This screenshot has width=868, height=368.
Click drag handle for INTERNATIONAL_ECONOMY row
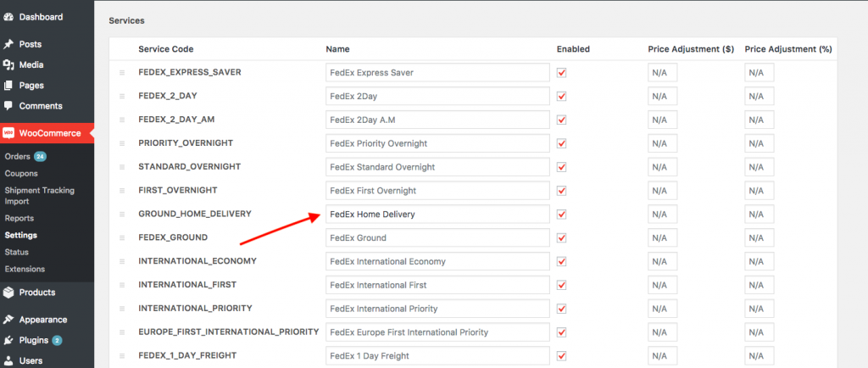point(122,261)
